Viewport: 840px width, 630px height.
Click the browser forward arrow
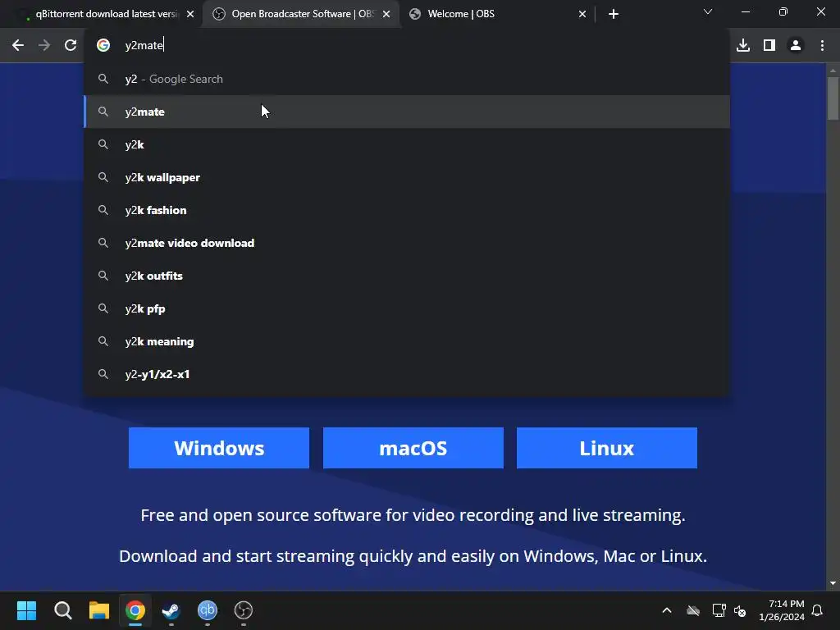point(44,46)
